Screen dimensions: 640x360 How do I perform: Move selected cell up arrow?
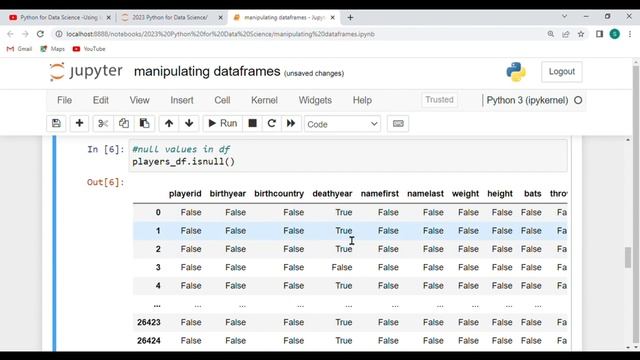coord(169,124)
